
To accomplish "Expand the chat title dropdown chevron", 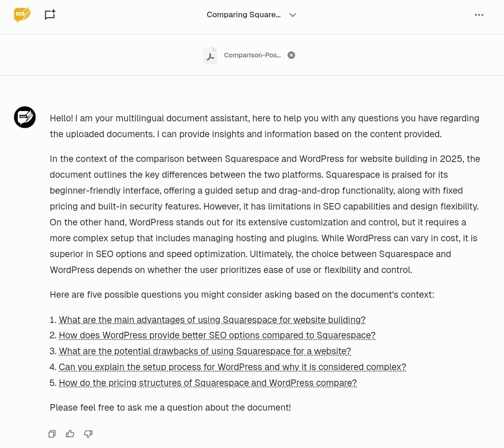I will 293,15.
